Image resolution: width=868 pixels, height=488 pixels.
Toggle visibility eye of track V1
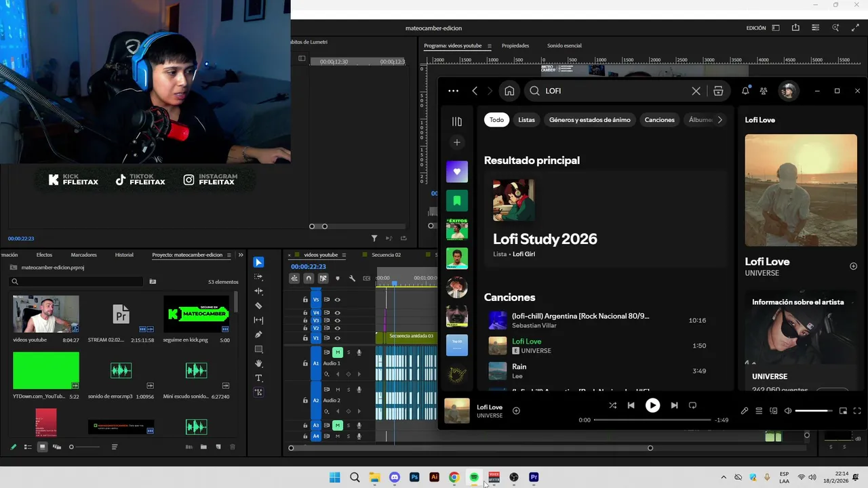coord(337,338)
